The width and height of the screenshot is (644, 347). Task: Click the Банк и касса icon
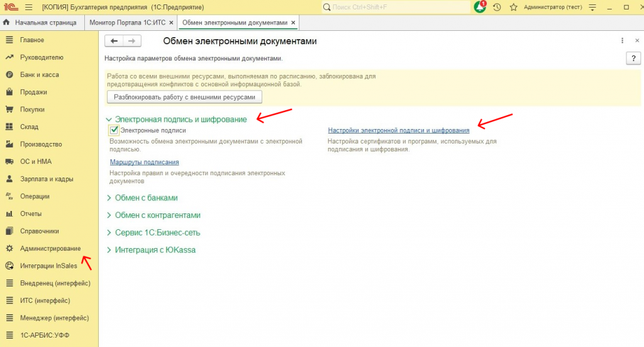point(9,74)
